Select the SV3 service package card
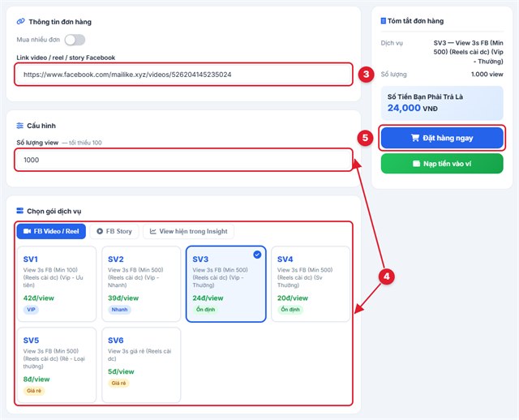Viewport: 519px width, 420px height. tap(226, 284)
